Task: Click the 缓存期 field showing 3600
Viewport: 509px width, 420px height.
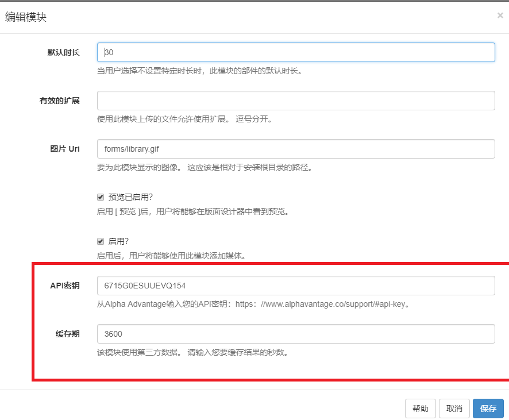Action: 296,334
